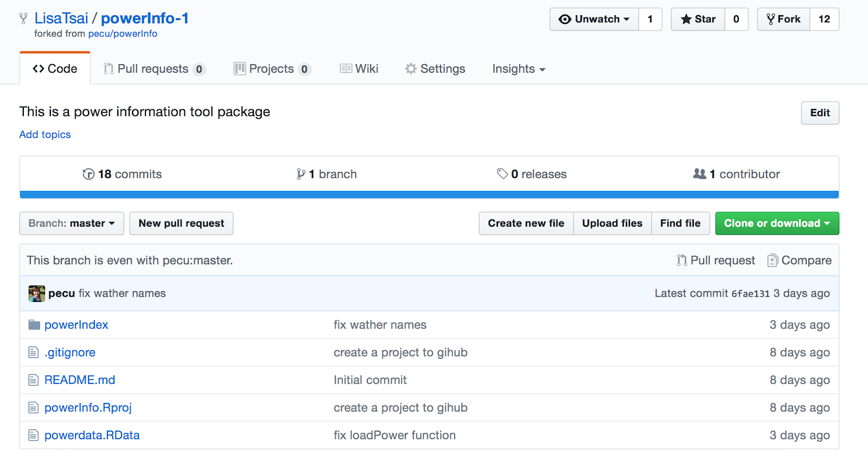Screen dimensions: 868x456
Task: Open the pecu/powerInfo source repo link
Action: pos(123,34)
